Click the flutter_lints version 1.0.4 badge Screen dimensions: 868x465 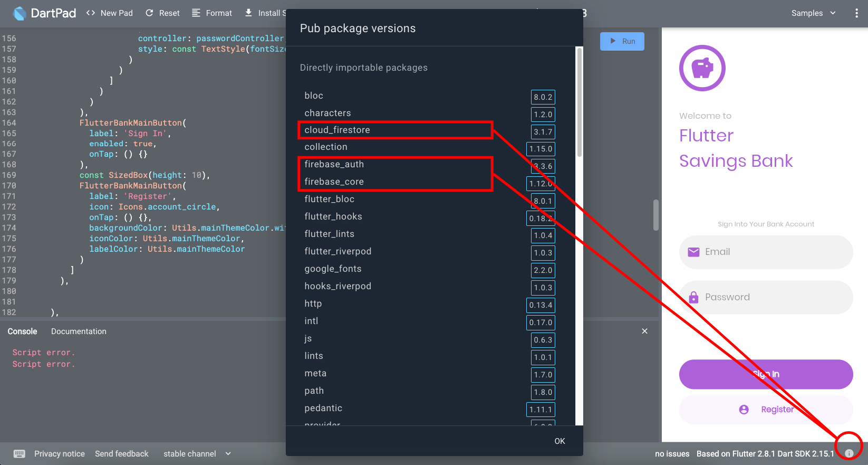543,235
